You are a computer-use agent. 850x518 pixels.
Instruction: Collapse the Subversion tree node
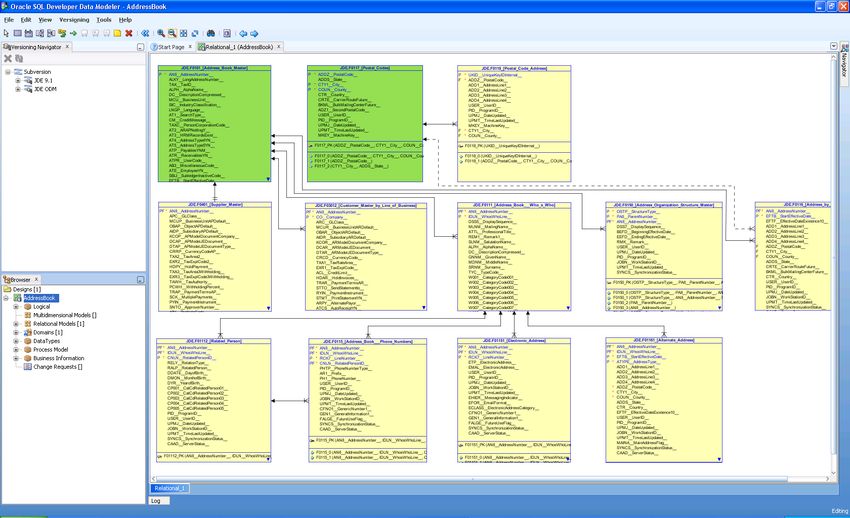[8, 72]
